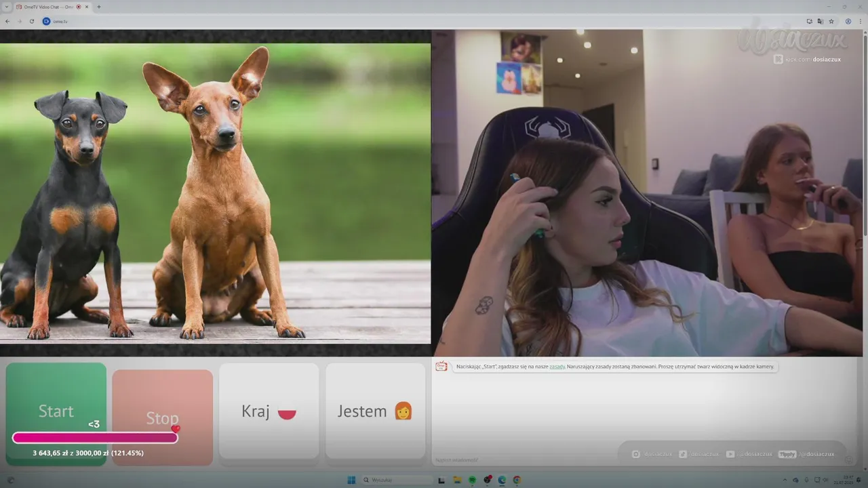Open the zasady rules link
The width and height of the screenshot is (868, 488).
coord(557,367)
